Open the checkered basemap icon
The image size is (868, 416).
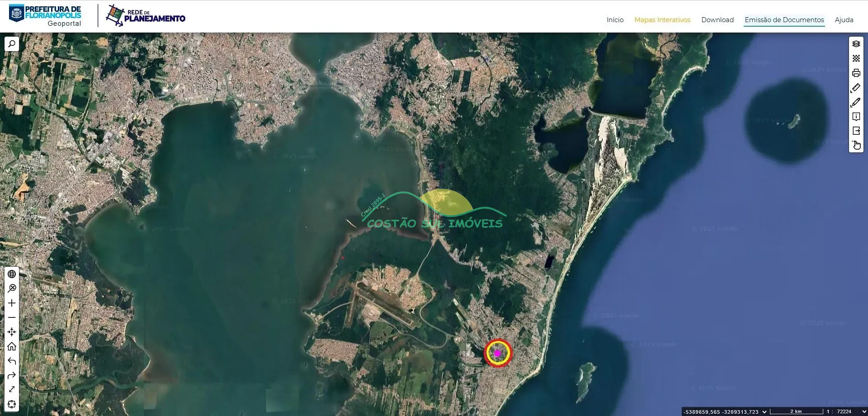(856, 58)
